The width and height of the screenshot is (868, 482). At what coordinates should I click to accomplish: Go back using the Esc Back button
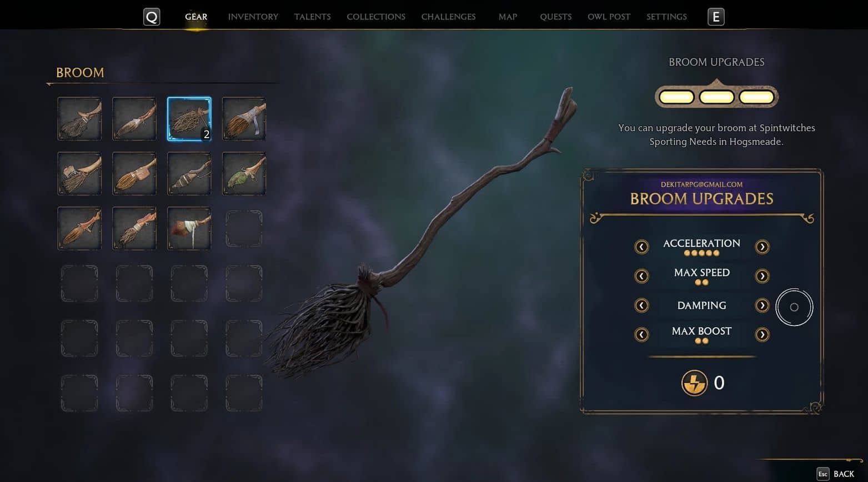[x=836, y=474]
